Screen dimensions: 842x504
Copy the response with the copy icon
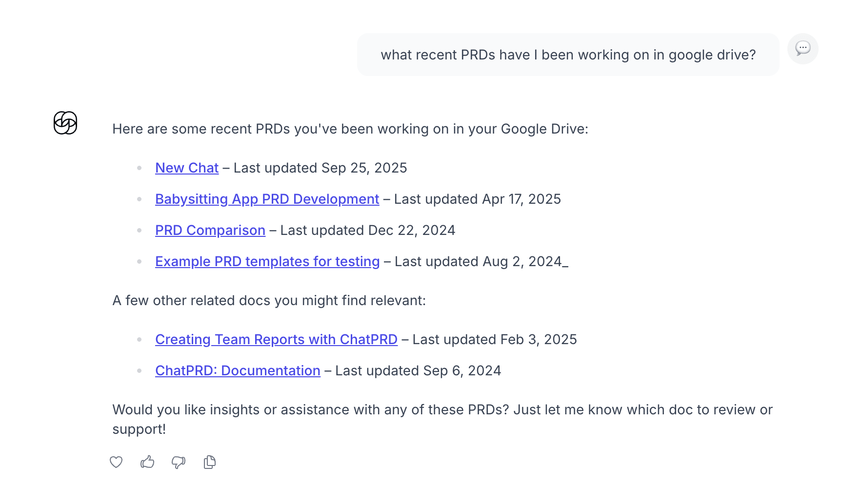(210, 462)
